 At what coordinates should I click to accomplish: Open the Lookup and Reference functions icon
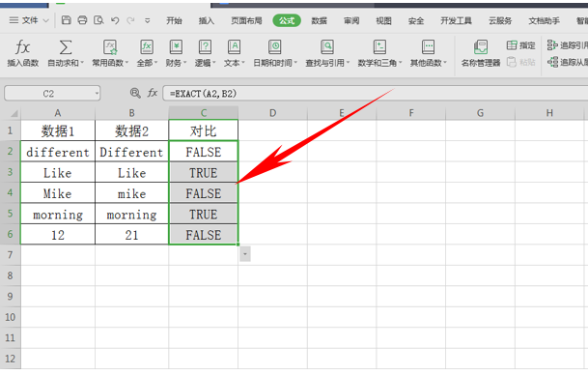click(x=327, y=47)
